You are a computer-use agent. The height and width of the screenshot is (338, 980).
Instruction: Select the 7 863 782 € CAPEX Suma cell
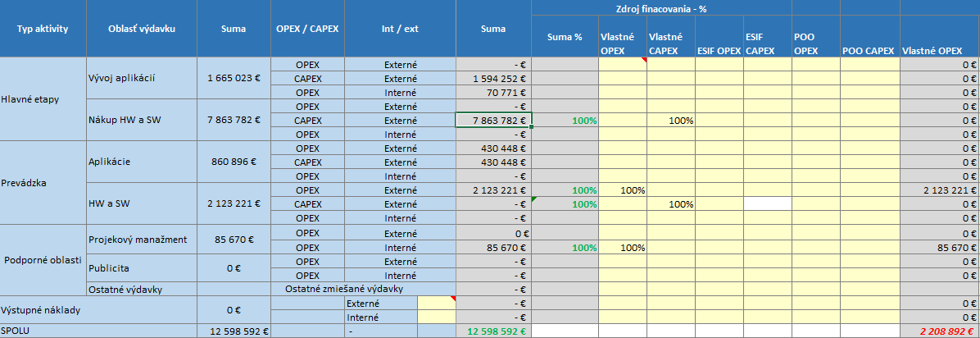coord(494,120)
